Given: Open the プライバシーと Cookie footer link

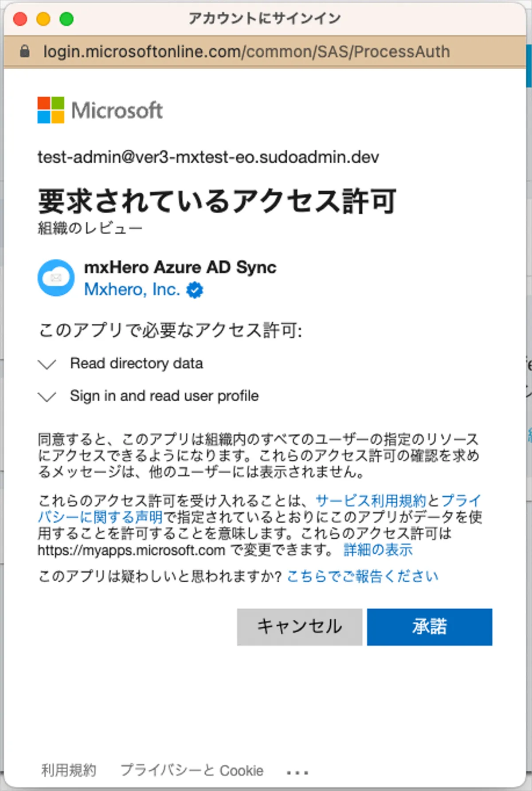Looking at the screenshot, I should coord(192,771).
